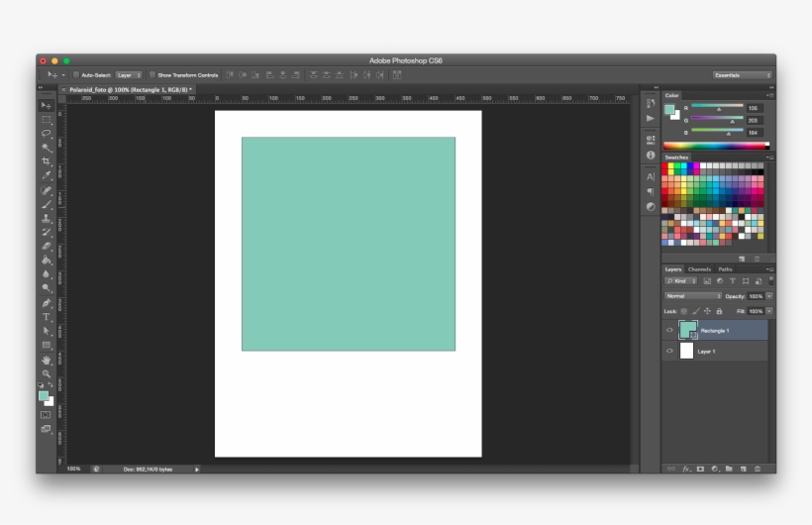Enable the Auto-Select checkbox

[76, 75]
